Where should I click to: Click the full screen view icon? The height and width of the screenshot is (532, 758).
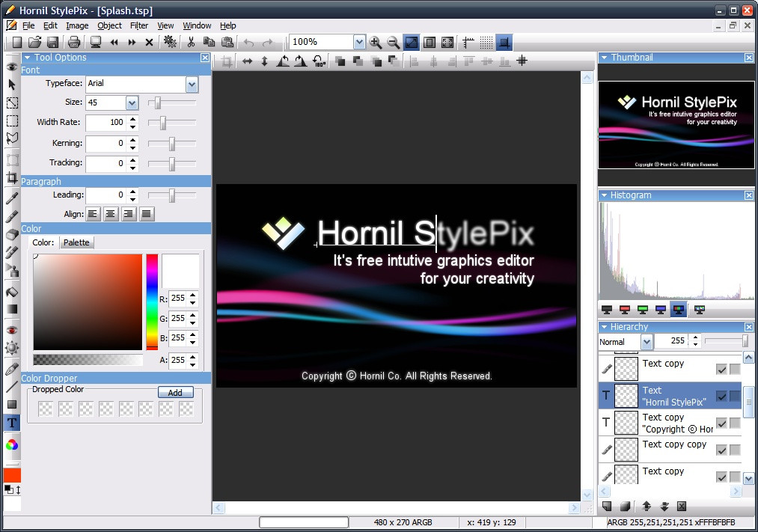[x=447, y=43]
